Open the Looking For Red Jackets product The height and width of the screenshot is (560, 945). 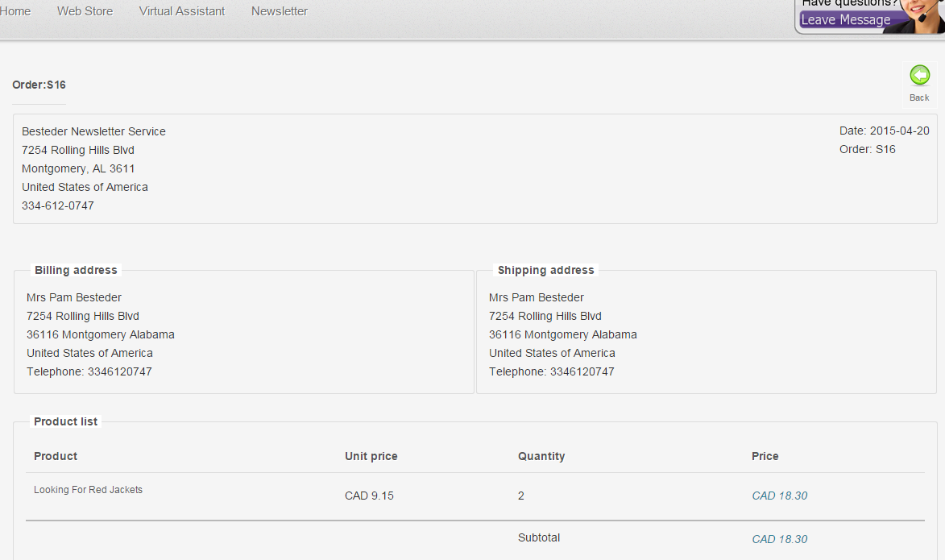point(88,489)
